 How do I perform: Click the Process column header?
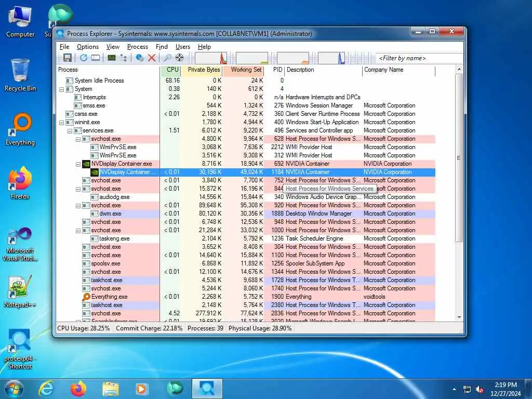click(x=108, y=70)
